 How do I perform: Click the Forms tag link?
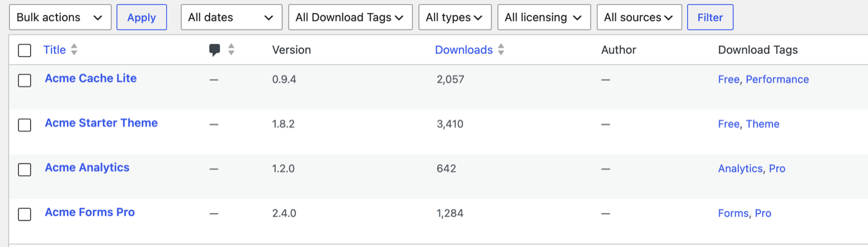click(x=733, y=213)
